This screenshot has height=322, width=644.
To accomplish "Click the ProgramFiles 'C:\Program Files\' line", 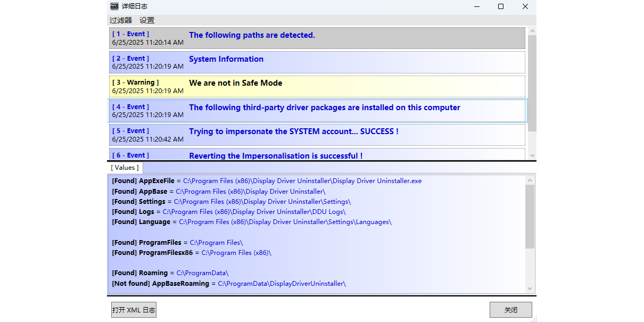I will [x=177, y=243].
